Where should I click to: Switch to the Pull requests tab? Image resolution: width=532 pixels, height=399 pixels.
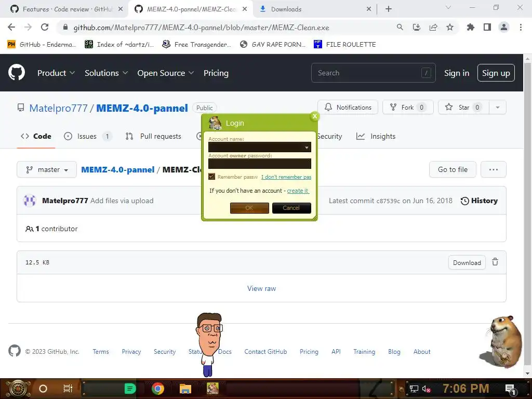153,137
